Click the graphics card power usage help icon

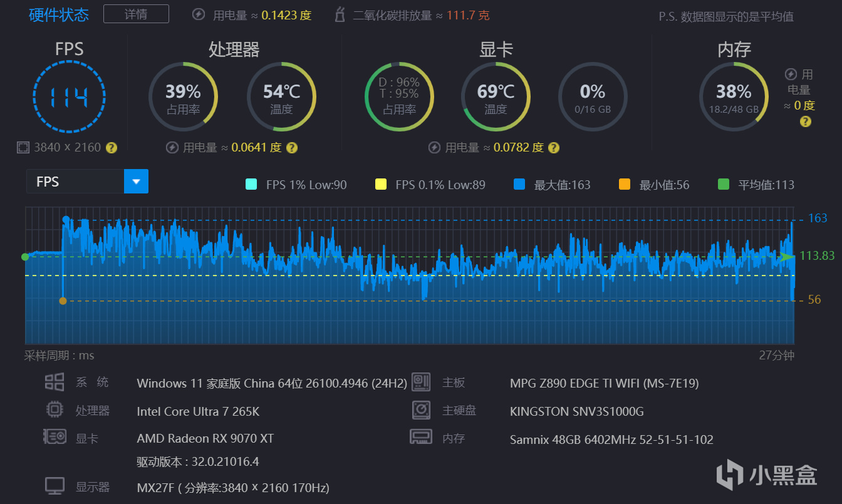pos(554,148)
